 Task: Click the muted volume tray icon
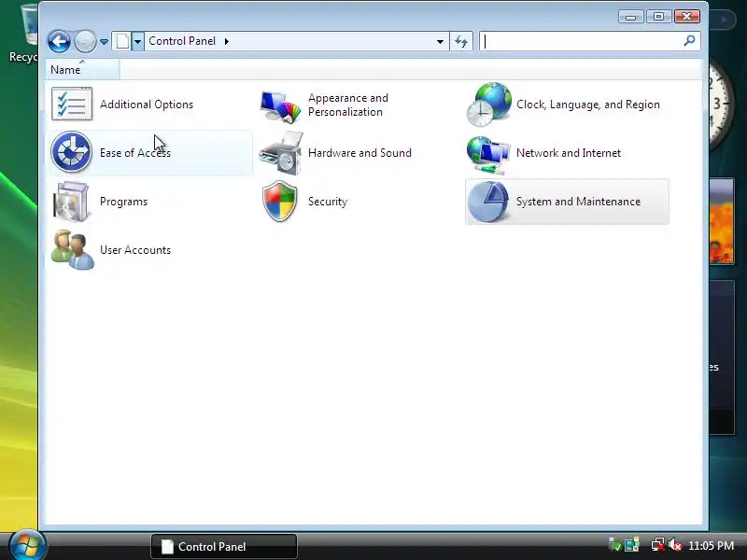[675, 545]
